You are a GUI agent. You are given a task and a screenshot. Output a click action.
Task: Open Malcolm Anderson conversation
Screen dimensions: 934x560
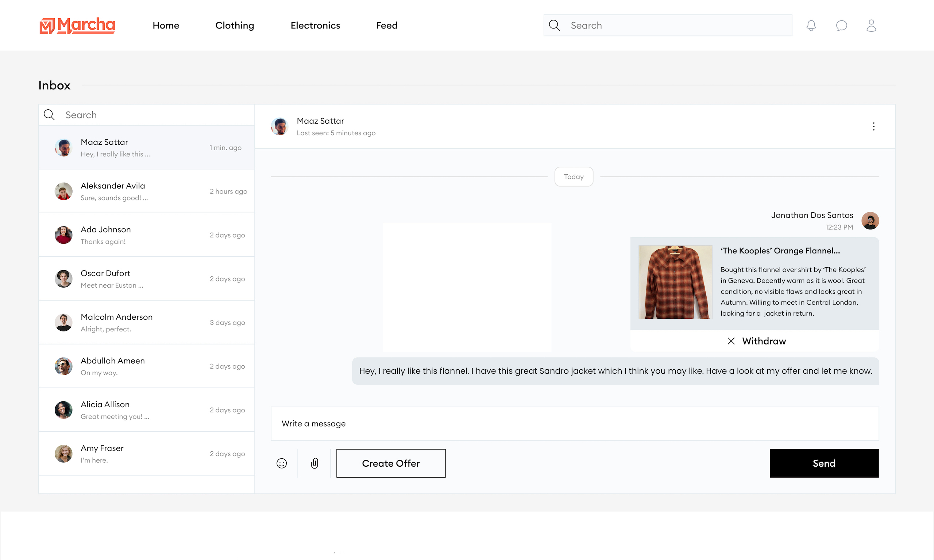tap(146, 323)
